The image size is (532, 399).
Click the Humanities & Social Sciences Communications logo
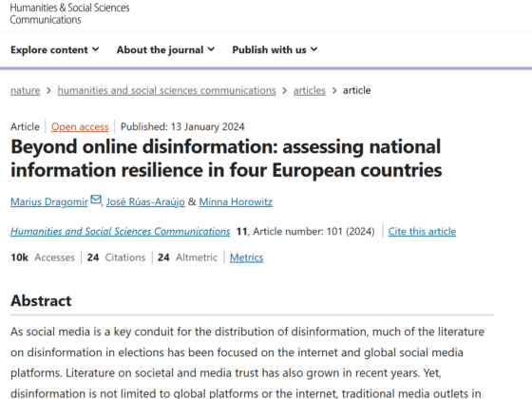pyautogui.click(x=69, y=13)
